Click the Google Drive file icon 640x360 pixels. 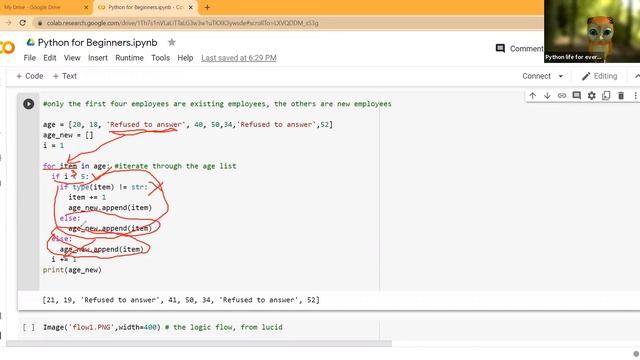31,42
